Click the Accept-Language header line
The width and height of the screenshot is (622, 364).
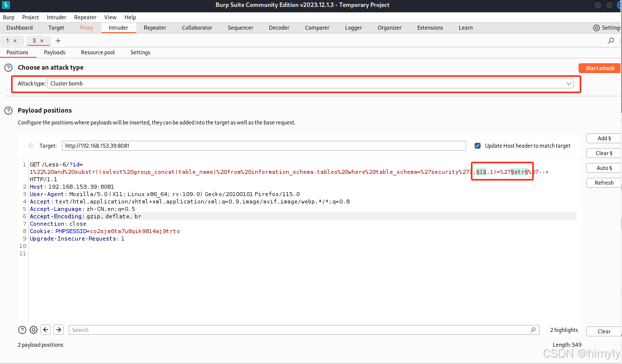83,209
